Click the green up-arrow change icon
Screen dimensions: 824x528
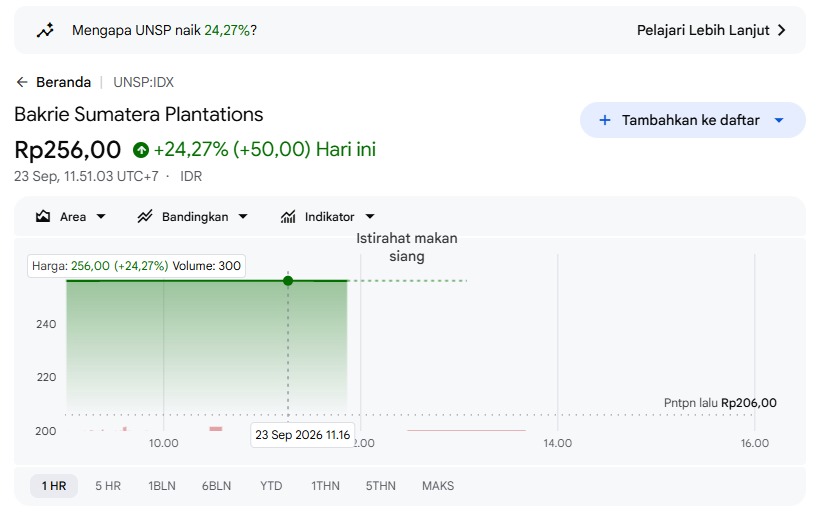coord(141,150)
